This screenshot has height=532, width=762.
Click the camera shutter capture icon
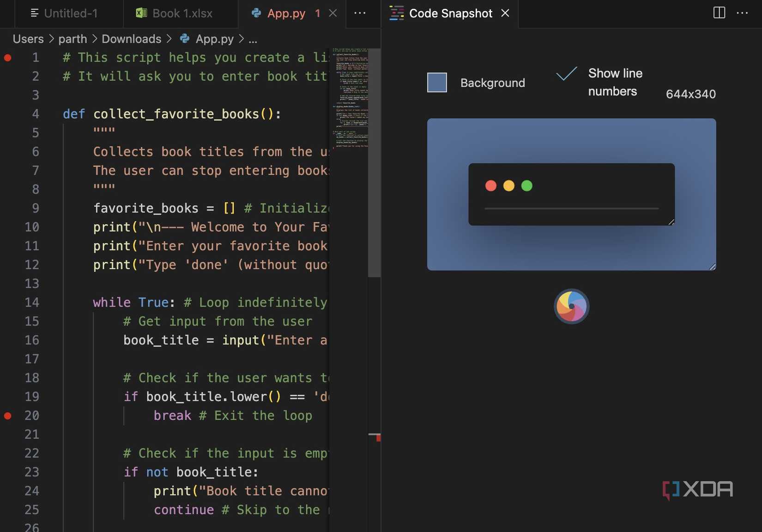pyautogui.click(x=571, y=306)
